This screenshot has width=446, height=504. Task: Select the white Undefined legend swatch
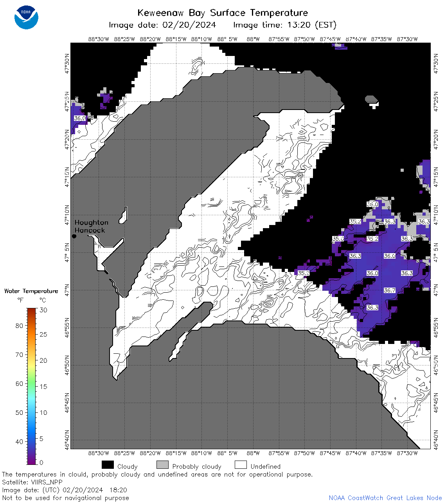pyautogui.click(x=241, y=465)
